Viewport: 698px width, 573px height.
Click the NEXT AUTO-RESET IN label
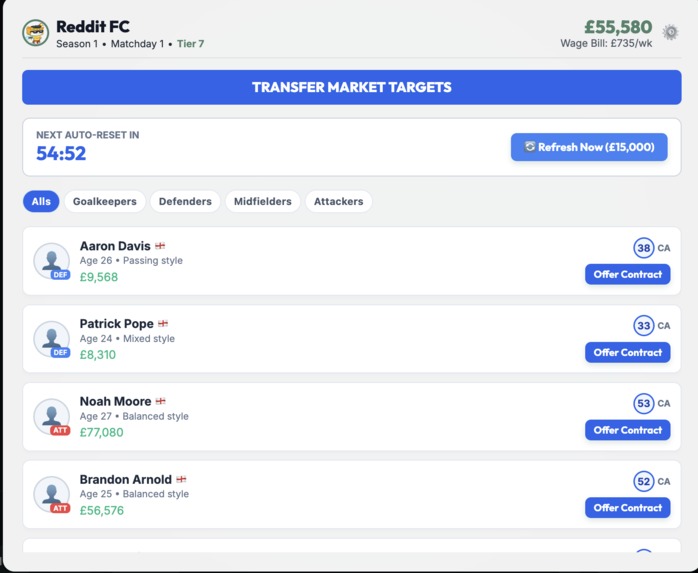pos(88,135)
